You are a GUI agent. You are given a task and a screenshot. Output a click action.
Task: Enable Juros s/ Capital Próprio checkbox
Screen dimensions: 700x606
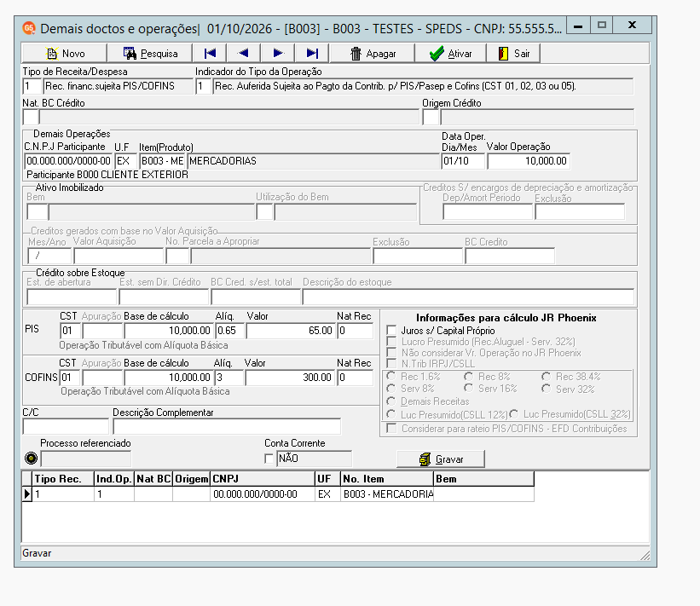click(391, 331)
